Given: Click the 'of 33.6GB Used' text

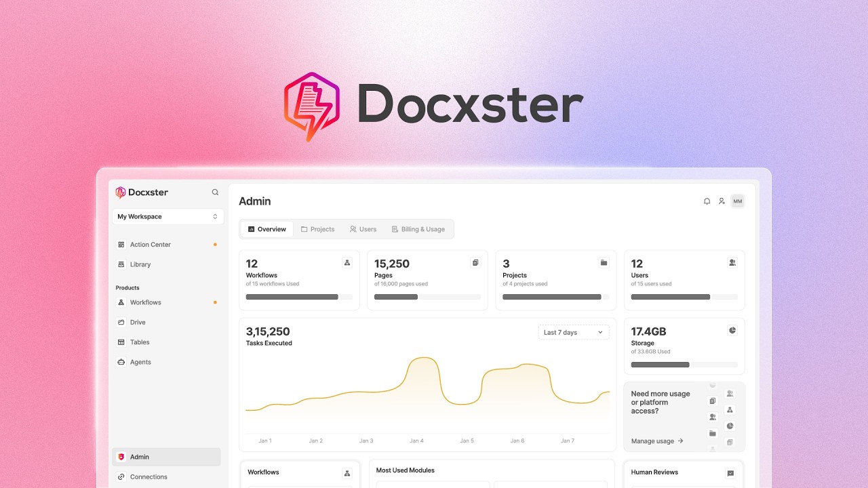Looking at the screenshot, I should click(x=650, y=352).
